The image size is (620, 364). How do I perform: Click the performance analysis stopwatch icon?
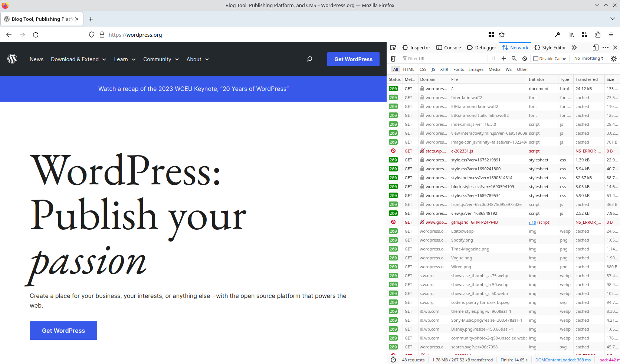(x=393, y=360)
